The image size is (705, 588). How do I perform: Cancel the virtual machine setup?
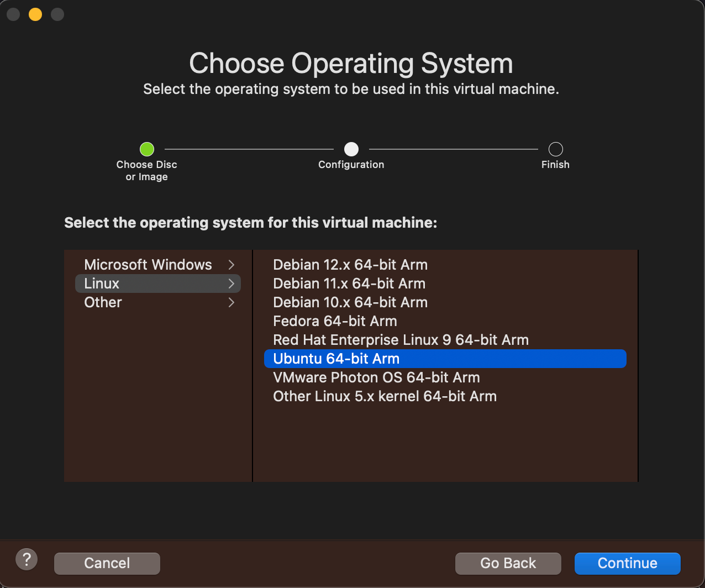click(107, 563)
